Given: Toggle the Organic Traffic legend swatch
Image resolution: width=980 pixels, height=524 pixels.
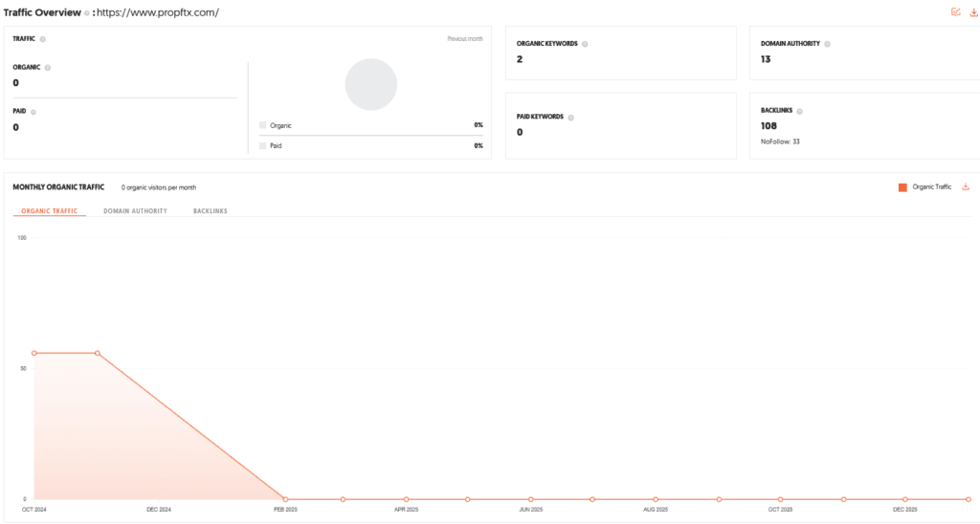Looking at the screenshot, I should (x=902, y=187).
